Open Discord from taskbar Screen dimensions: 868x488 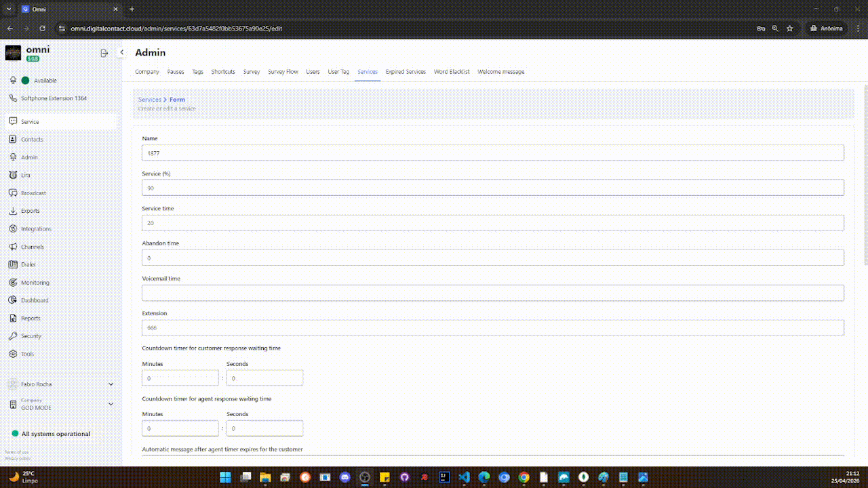[344, 477]
